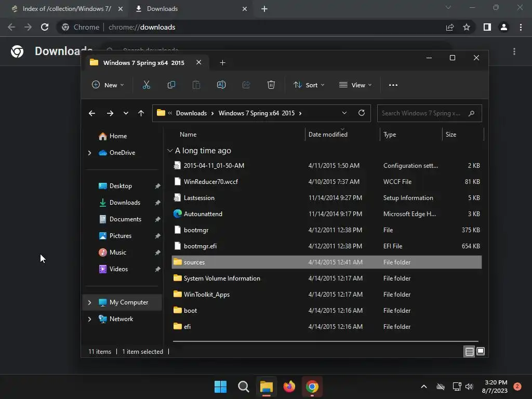
Task: Click the Copy icon in File Explorer toolbar
Action: click(171, 85)
